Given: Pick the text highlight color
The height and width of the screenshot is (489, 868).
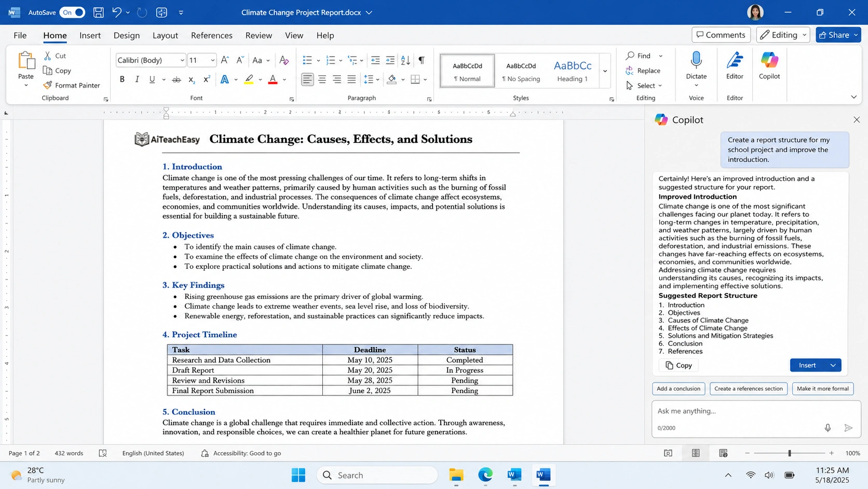Looking at the screenshot, I should coord(249,80).
